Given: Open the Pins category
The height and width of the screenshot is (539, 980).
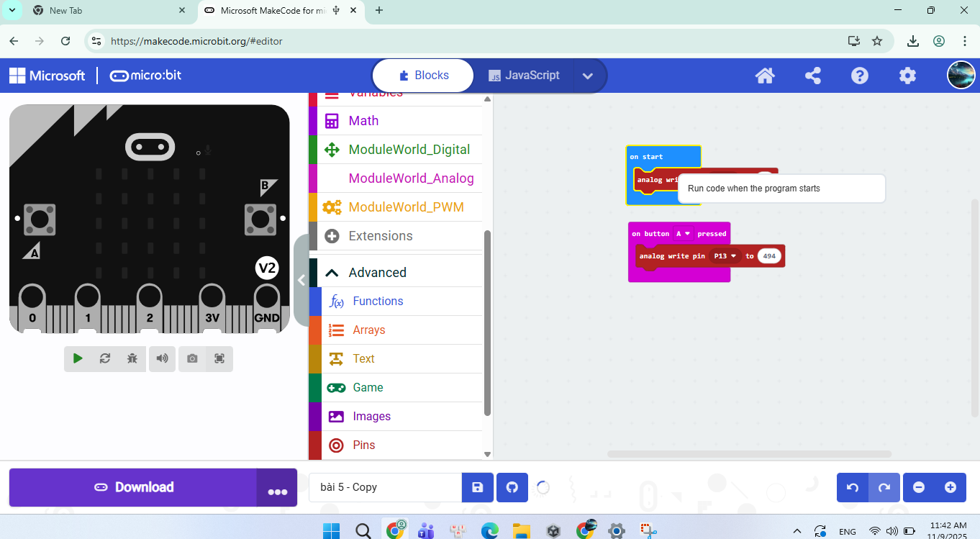Looking at the screenshot, I should point(363,445).
